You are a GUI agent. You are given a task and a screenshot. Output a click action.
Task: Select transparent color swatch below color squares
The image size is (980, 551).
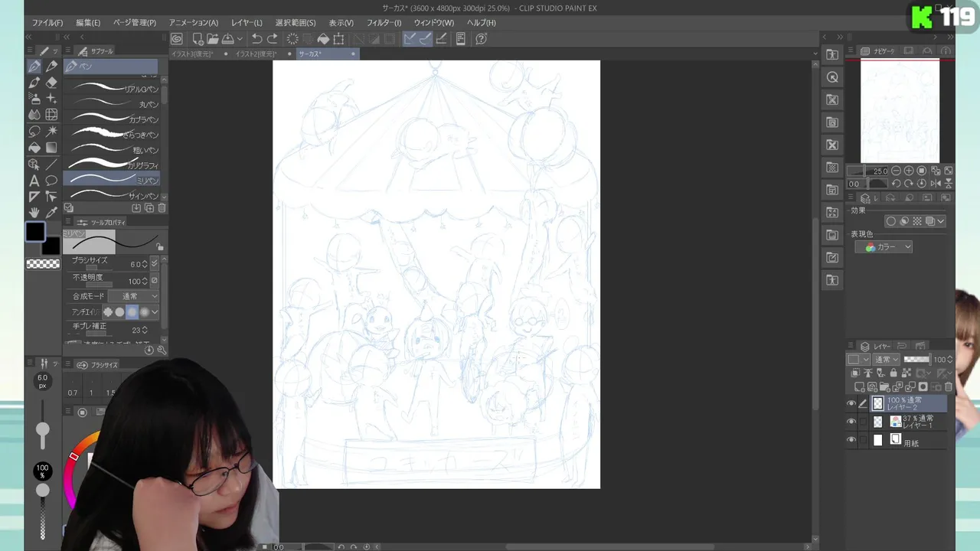[x=43, y=264]
